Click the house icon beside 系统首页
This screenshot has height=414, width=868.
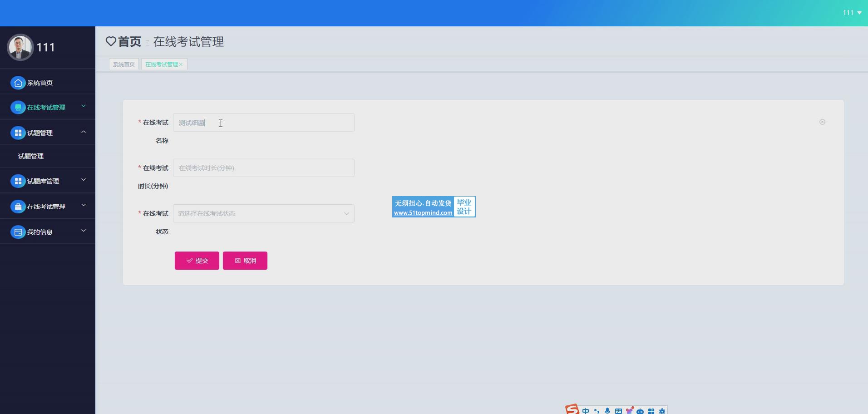coord(18,83)
